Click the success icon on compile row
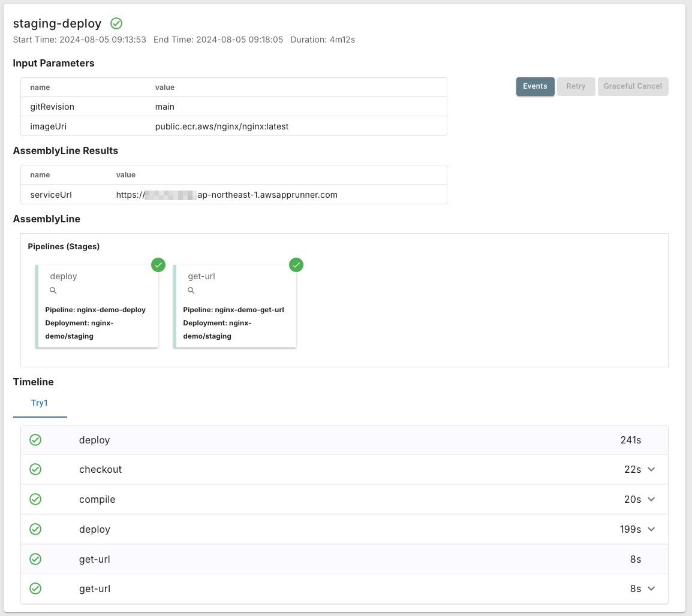692x616 pixels. click(35, 499)
